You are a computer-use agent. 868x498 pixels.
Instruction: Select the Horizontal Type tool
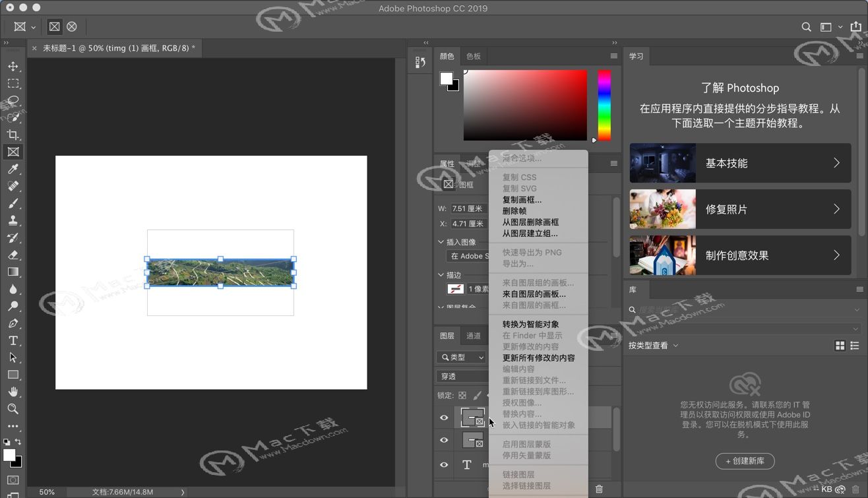(x=13, y=340)
